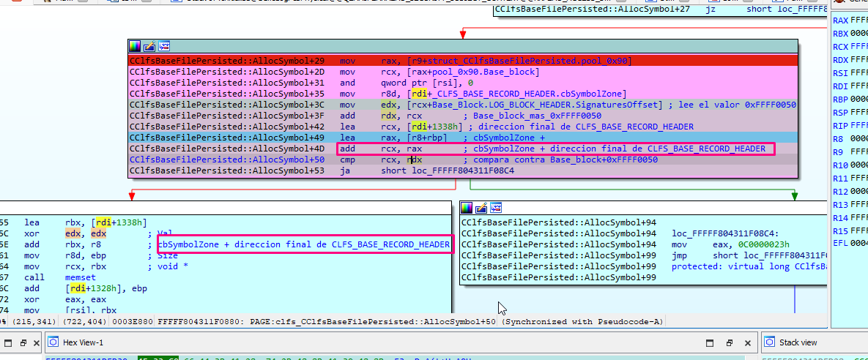Click the RSI register in registers panel
Viewport: 868px width, 360px height.
coord(841,72)
